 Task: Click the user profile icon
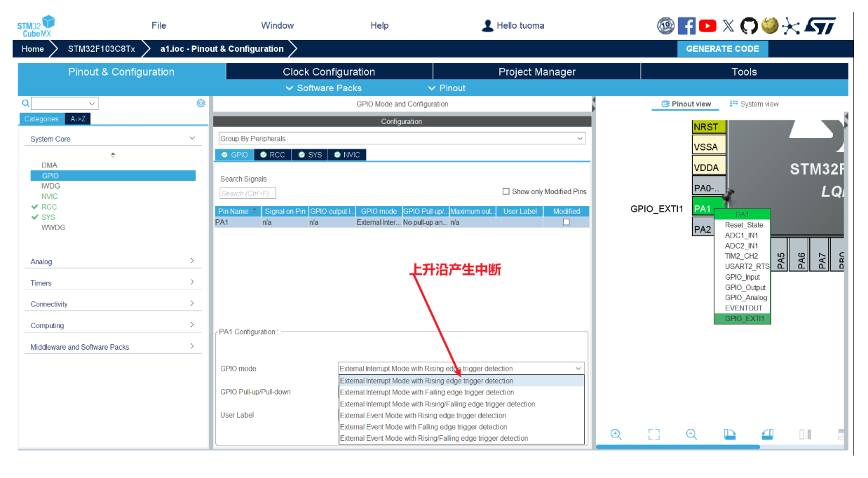[488, 26]
